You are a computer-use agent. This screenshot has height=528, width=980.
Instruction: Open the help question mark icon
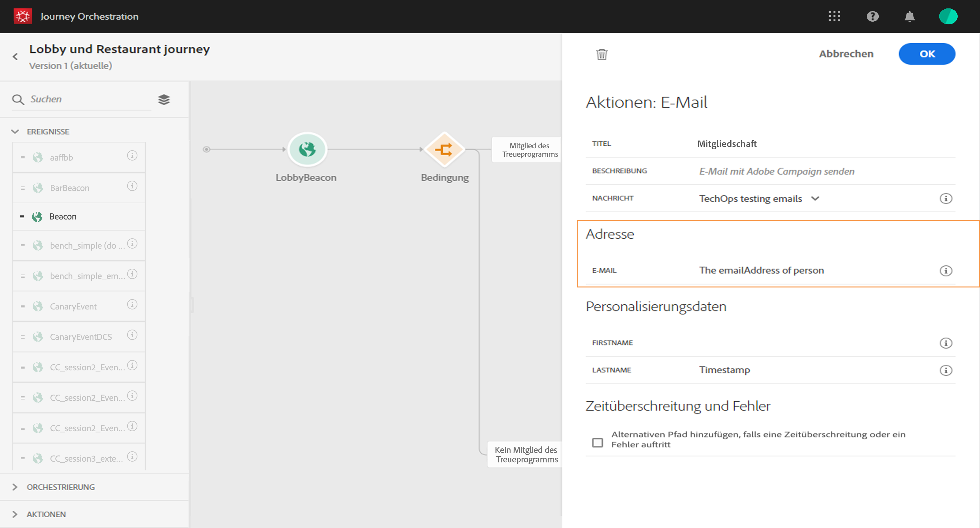coord(872,17)
